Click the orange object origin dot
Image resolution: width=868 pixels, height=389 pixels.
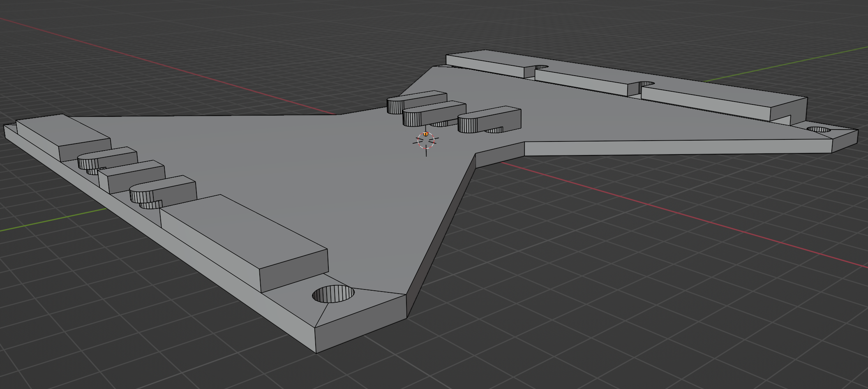click(x=426, y=134)
